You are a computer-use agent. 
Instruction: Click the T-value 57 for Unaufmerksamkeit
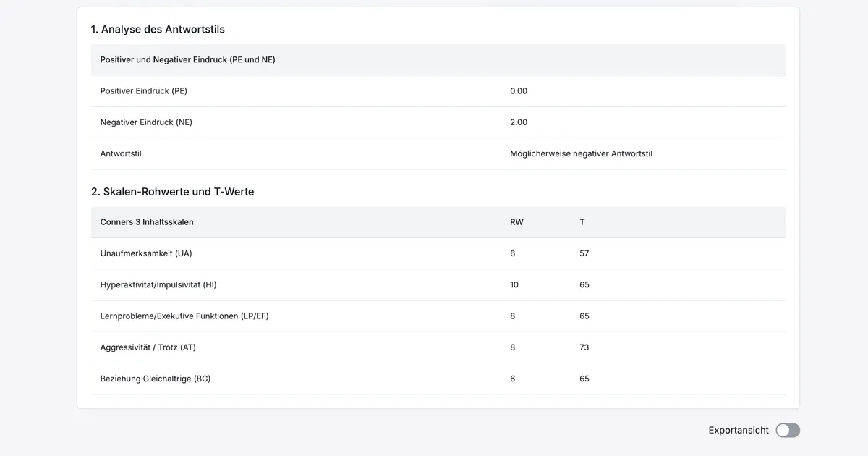[x=584, y=253]
